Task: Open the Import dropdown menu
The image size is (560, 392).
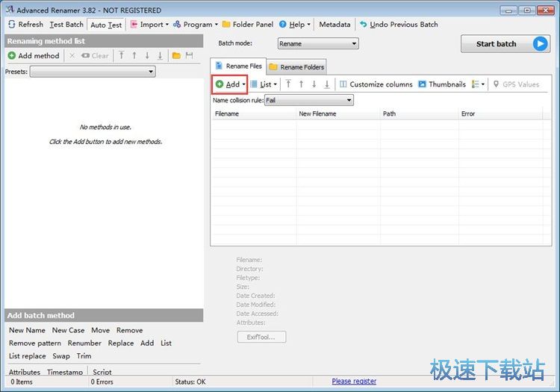Action: click(x=149, y=25)
